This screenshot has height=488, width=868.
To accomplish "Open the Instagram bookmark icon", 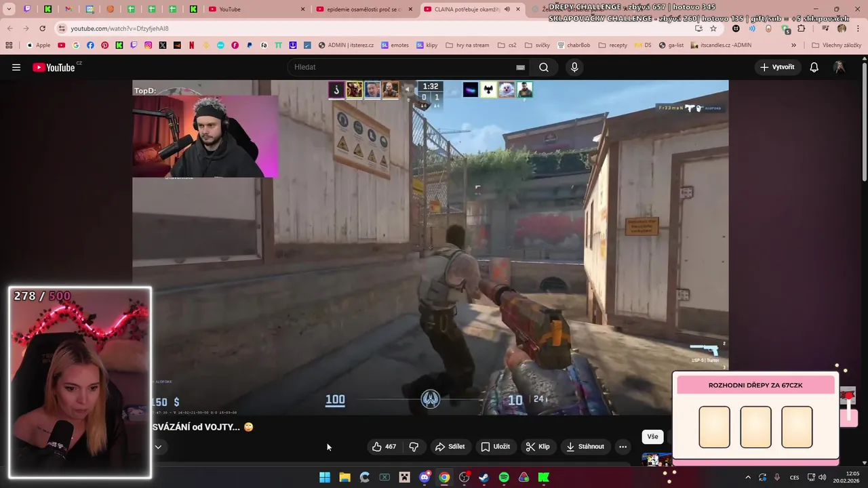I will pyautogui.click(x=148, y=45).
